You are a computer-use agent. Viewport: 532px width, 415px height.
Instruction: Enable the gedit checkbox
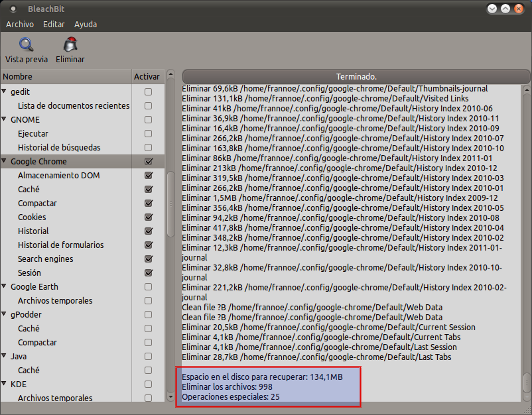pyautogui.click(x=149, y=92)
